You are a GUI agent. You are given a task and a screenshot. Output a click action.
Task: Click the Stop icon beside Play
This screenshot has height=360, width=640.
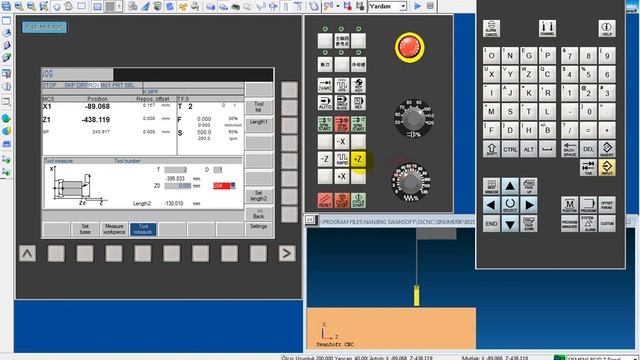(430, 6)
